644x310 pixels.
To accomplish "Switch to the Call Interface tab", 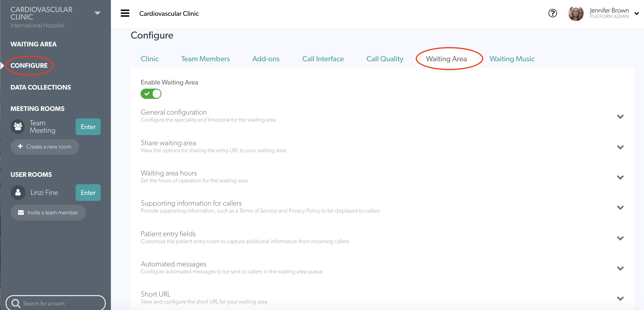I will point(323,59).
